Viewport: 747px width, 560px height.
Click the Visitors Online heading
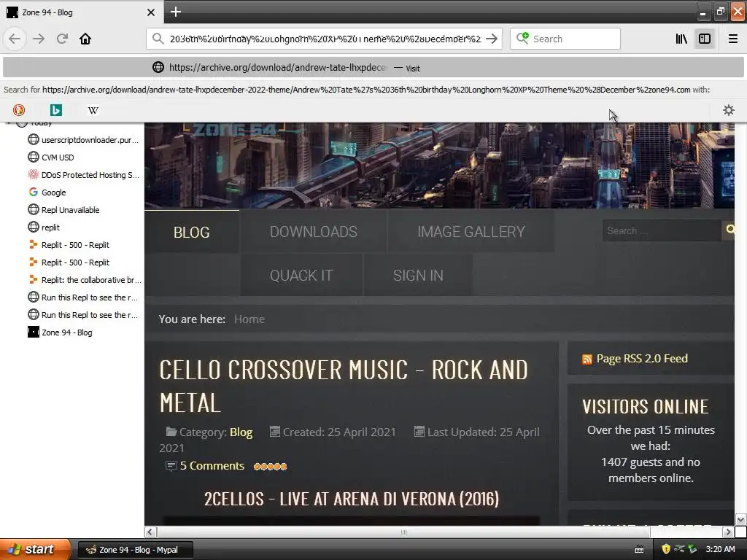(646, 407)
